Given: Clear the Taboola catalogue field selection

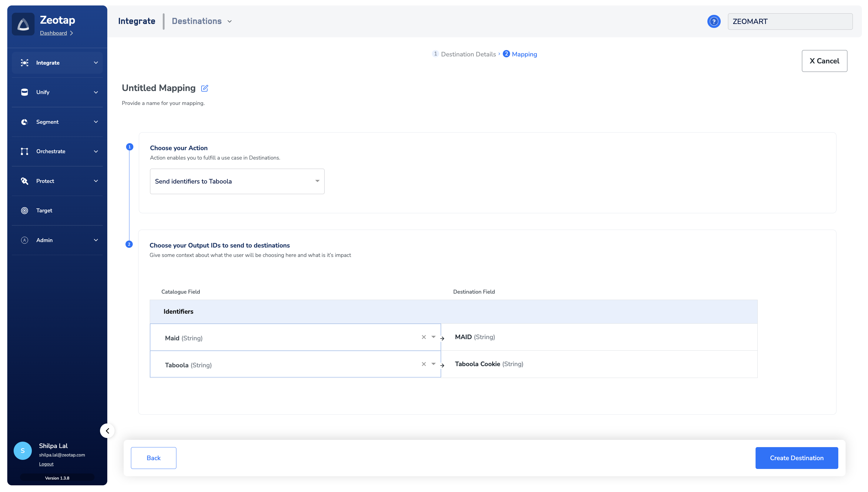Looking at the screenshot, I should [423, 364].
